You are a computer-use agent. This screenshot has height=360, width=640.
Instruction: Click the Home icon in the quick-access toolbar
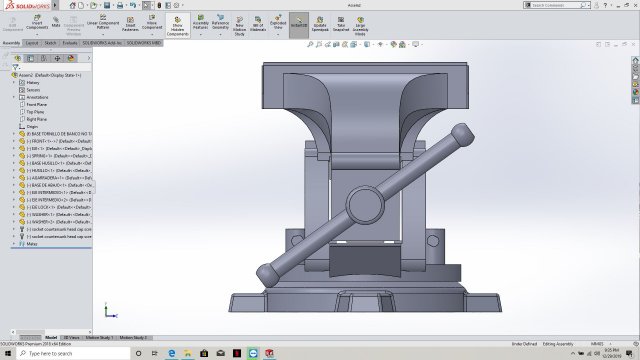click(x=72, y=5)
